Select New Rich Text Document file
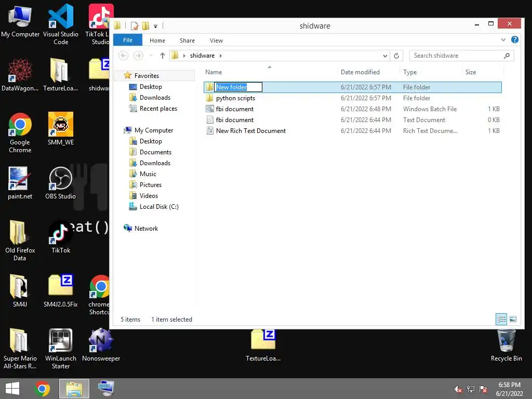Image resolution: width=532 pixels, height=399 pixels. [x=353, y=130]
